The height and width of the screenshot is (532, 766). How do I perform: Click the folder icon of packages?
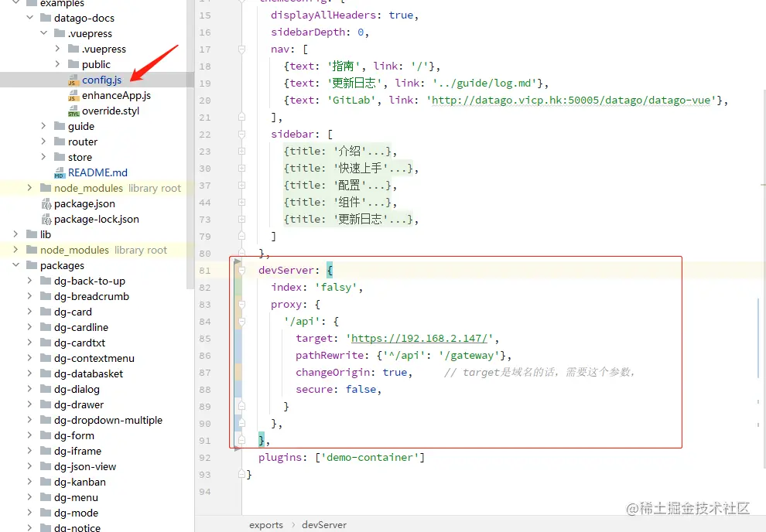pos(32,265)
